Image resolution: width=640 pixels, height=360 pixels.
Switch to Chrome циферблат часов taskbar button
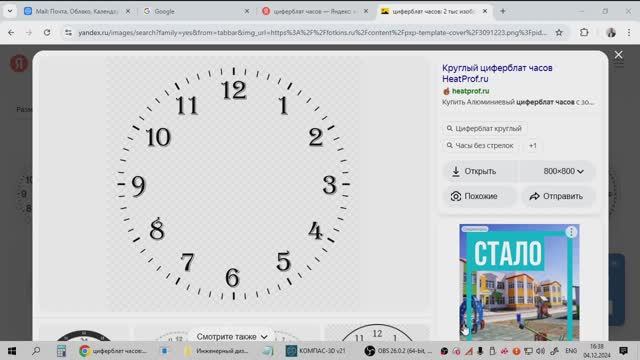[x=113, y=351]
